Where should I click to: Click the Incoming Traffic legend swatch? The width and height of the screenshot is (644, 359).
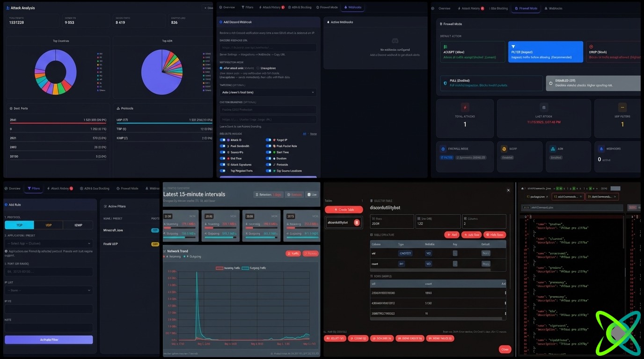click(x=220, y=268)
